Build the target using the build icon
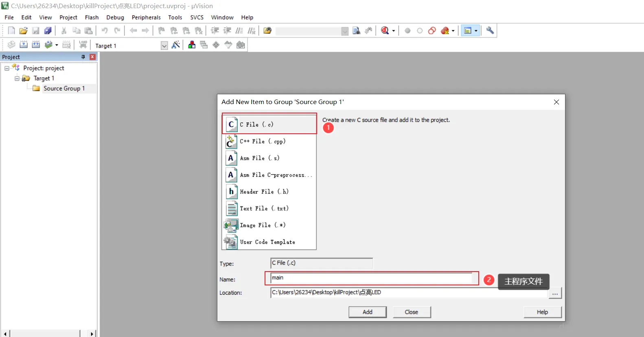The height and width of the screenshot is (337, 644). (x=24, y=45)
